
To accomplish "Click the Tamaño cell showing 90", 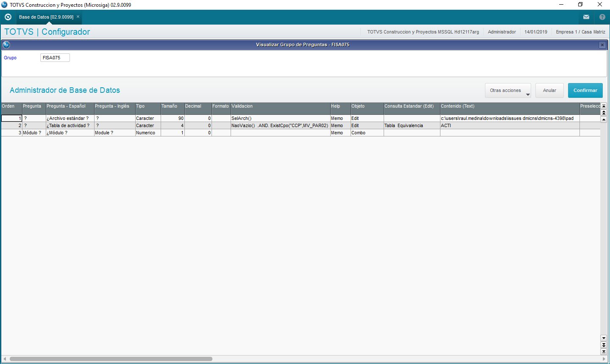I will [x=173, y=119].
